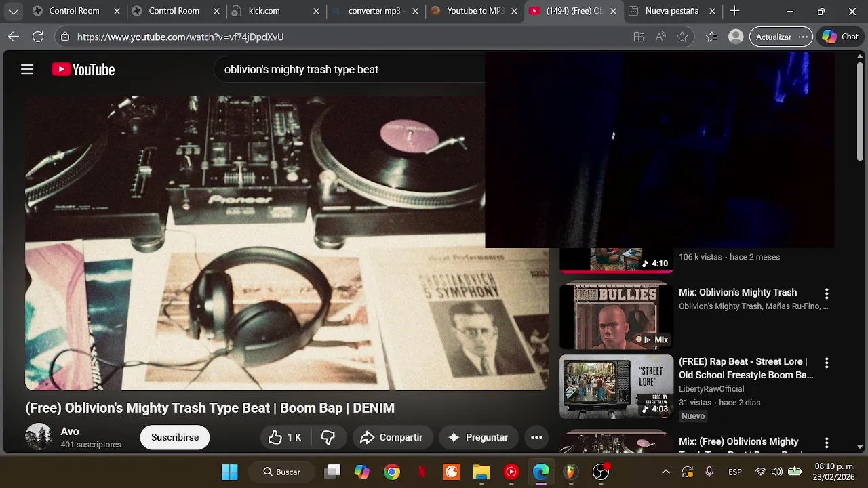Click the address bar URL
868x488 pixels.
[180, 37]
